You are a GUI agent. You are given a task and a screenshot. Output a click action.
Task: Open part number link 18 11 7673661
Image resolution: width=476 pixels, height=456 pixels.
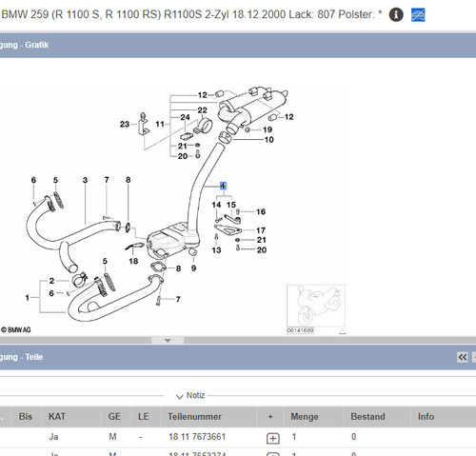tap(197, 437)
